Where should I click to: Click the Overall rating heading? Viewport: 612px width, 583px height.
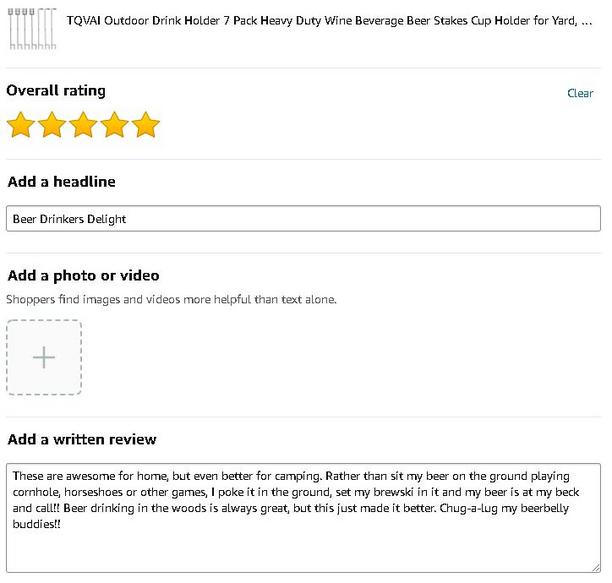coord(56,91)
